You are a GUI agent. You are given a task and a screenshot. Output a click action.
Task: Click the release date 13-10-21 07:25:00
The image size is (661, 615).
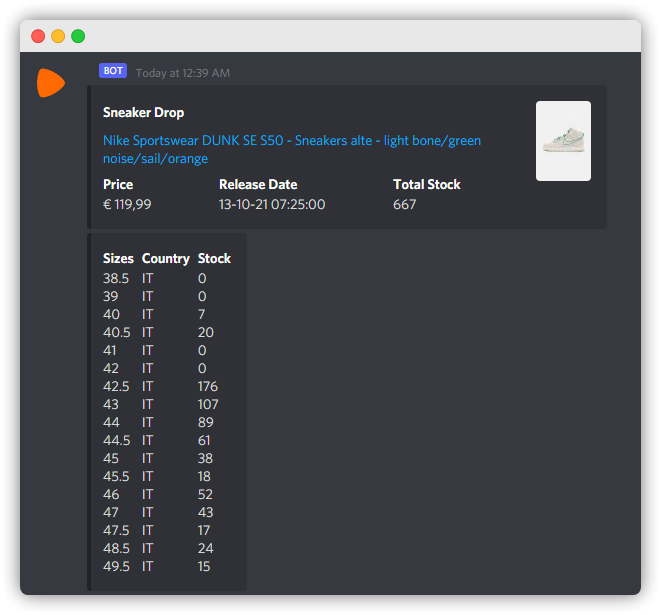point(272,204)
